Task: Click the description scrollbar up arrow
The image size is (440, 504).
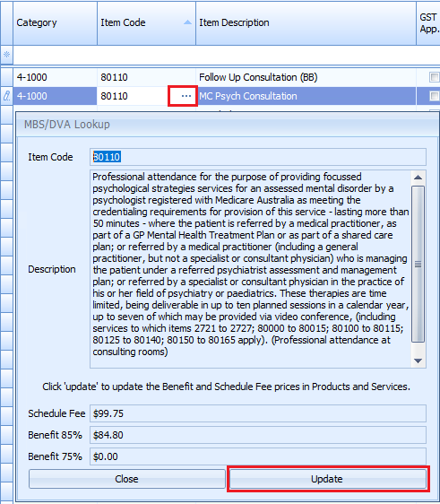Action: coord(418,178)
